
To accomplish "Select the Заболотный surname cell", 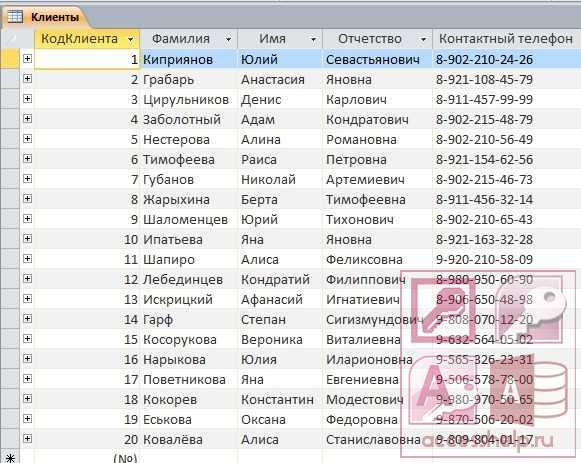I will pos(189,120).
